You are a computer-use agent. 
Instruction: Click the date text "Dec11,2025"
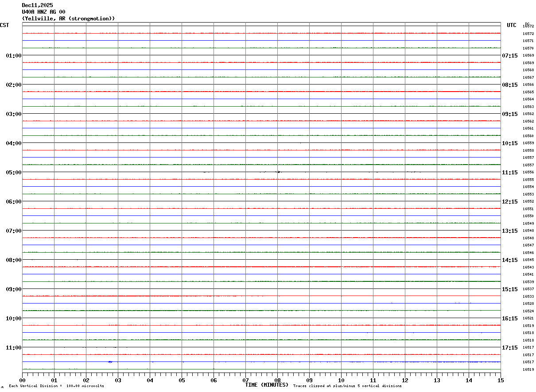(x=37, y=5)
